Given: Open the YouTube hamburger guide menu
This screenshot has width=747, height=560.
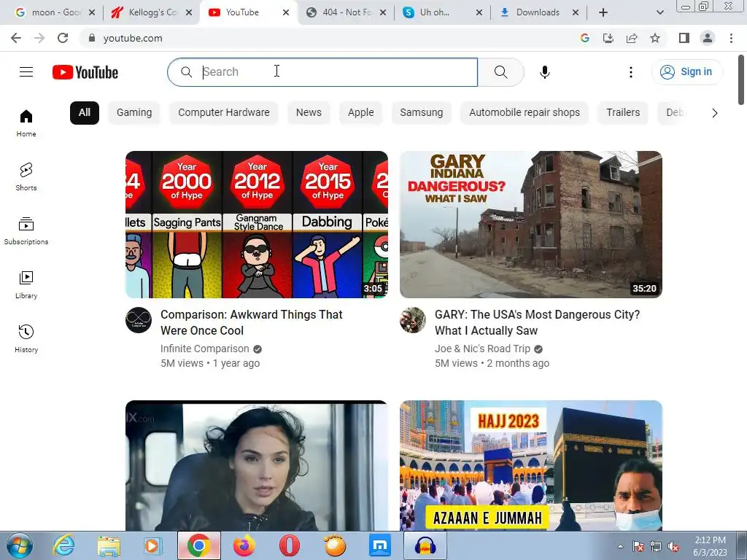Looking at the screenshot, I should pos(26,72).
